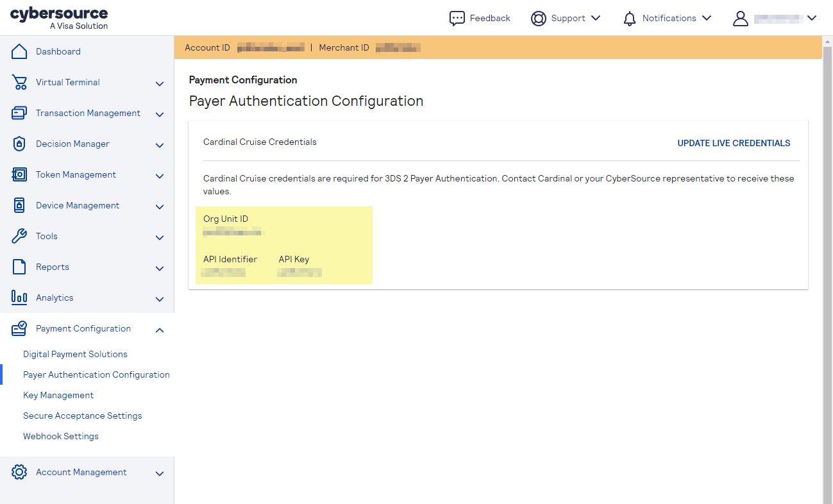Click the Cybersource logo
This screenshot has width=833, height=504.
tap(59, 18)
